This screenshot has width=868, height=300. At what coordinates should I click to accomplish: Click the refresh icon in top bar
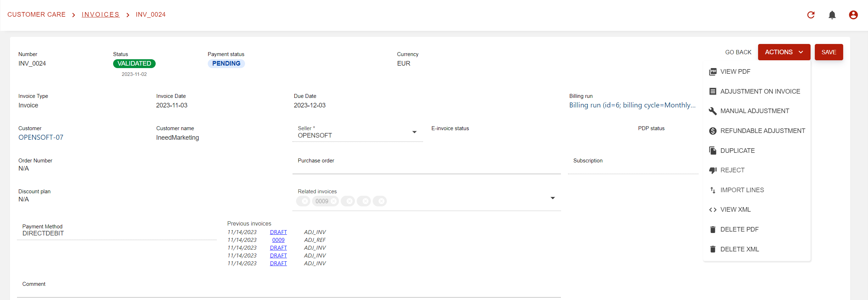coord(811,15)
